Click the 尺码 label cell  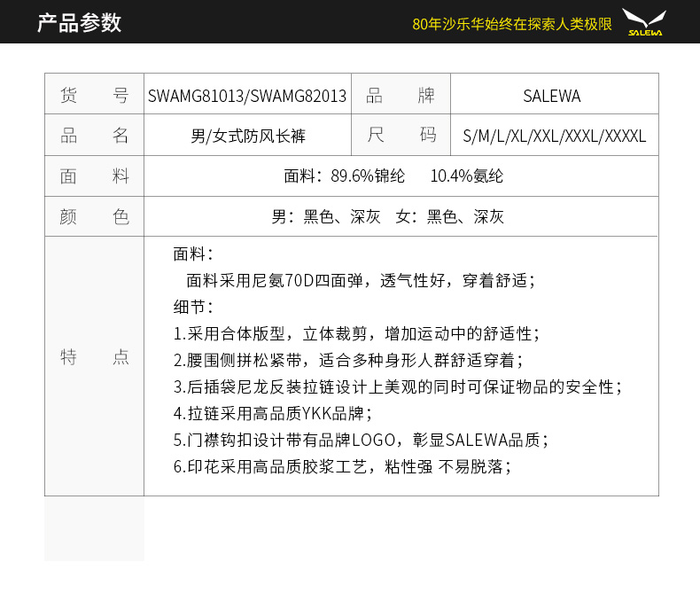pos(401,135)
